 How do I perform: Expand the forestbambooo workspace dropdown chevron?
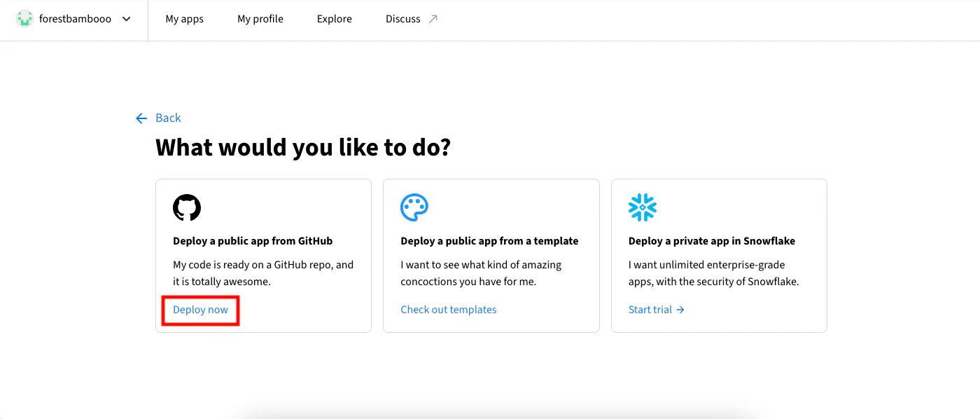click(127, 19)
